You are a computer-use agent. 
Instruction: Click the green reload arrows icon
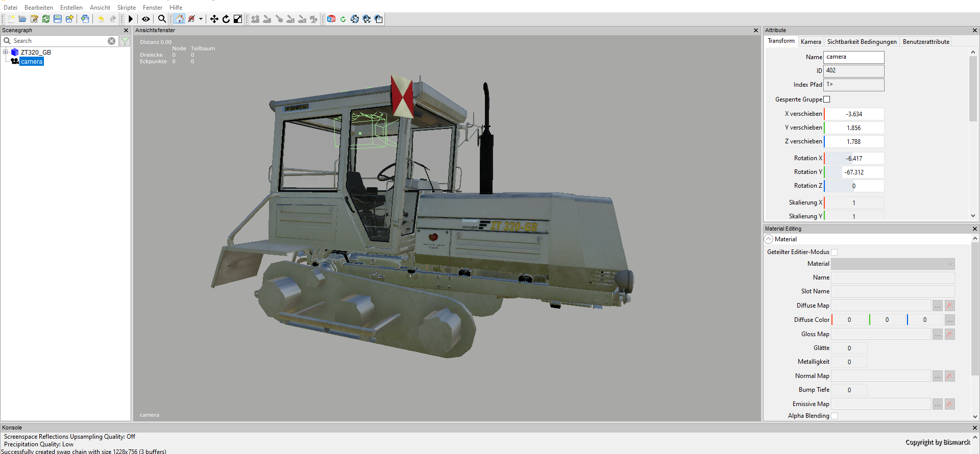46,19
